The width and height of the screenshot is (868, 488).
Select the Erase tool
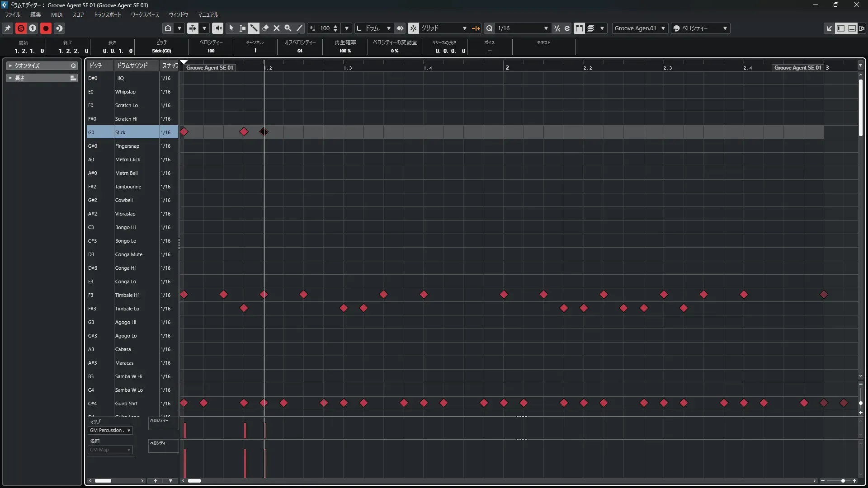click(x=265, y=28)
